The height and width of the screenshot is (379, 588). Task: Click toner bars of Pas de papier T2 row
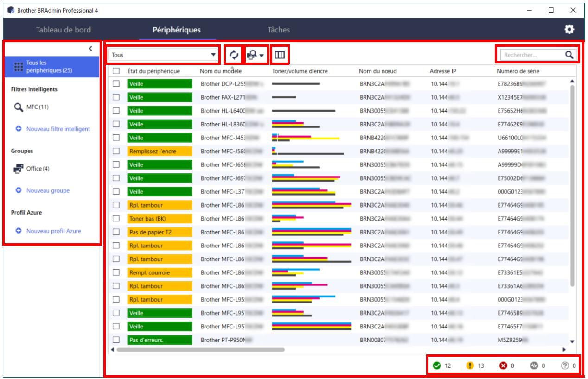[x=311, y=232]
